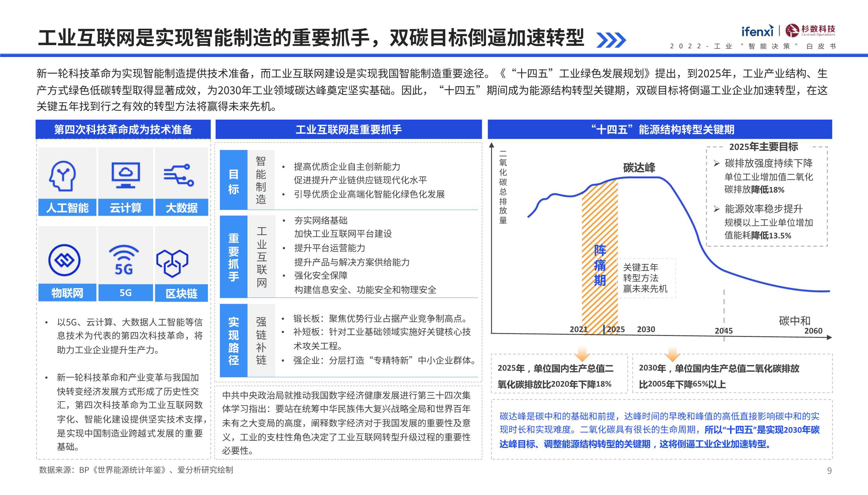This screenshot has height=495, width=868.
Task: Click 提高优质企业自主创新能力 bullet
Action: click(347, 167)
